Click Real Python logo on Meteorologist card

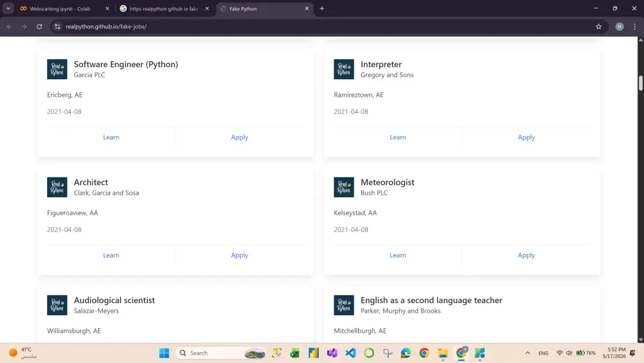click(x=344, y=187)
